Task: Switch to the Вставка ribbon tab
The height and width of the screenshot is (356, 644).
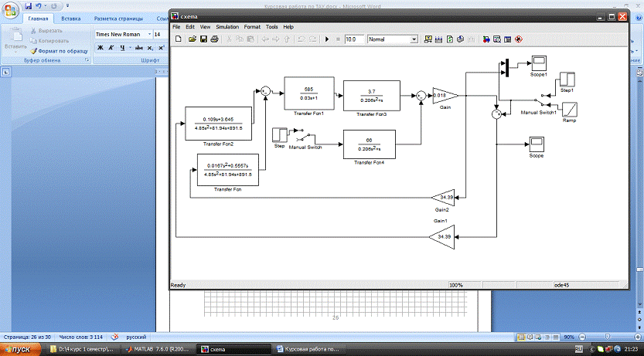Action: click(70, 18)
